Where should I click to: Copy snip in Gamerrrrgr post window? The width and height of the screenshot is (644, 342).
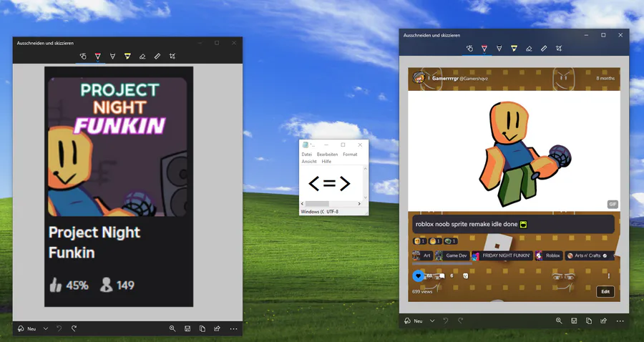589,321
